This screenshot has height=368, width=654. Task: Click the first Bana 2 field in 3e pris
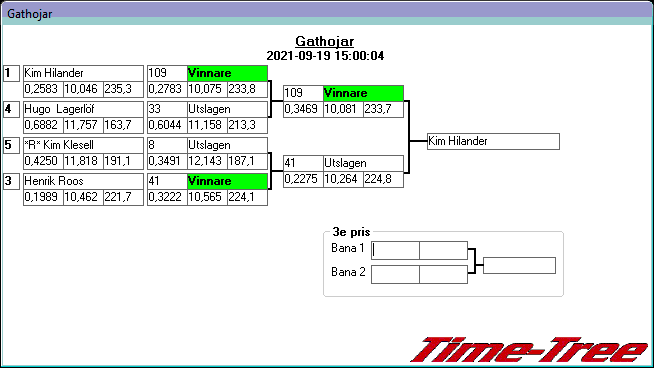click(395, 275)
